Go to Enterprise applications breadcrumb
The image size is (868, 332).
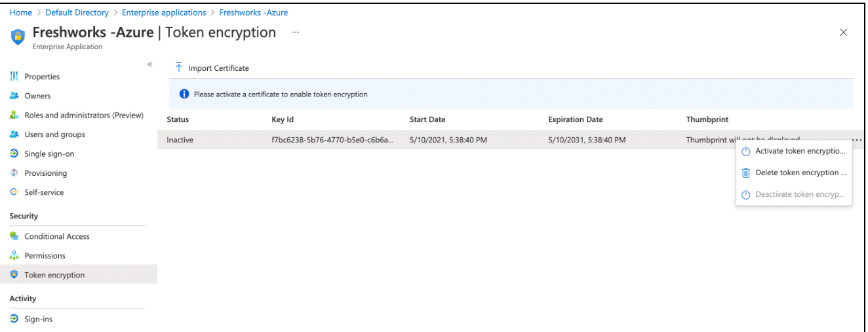[x=164, y=12]
